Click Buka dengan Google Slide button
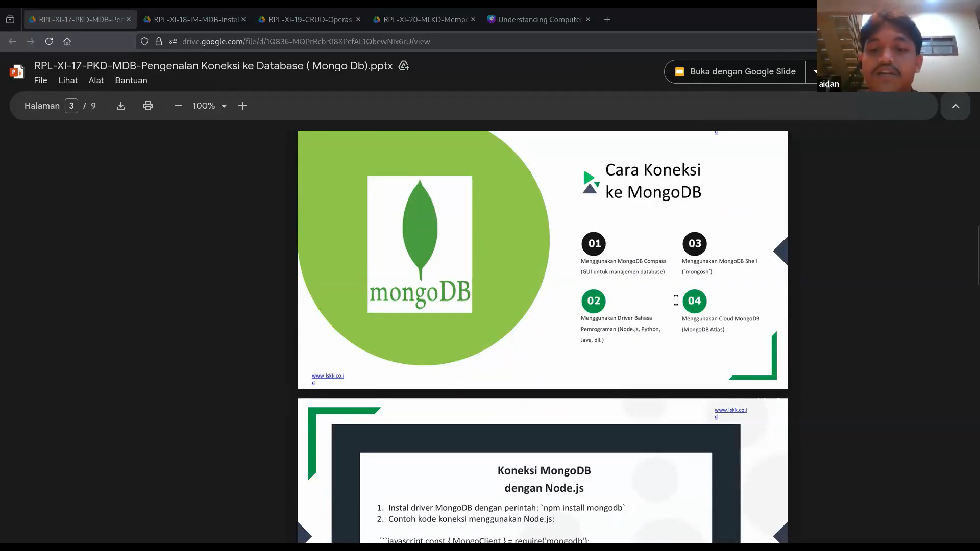980x551 pixels. click(x=735, y=71)
